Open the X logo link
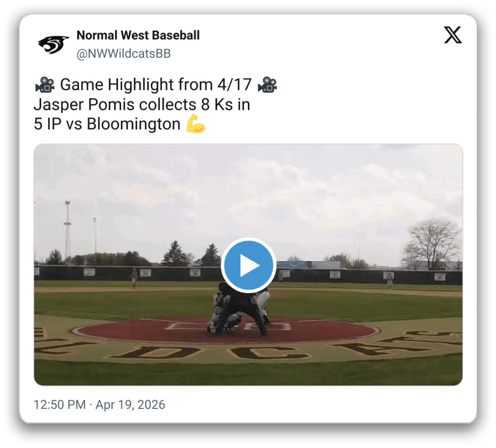The width and height of the screenshot is (496, 448). click(x=452, y=35)
